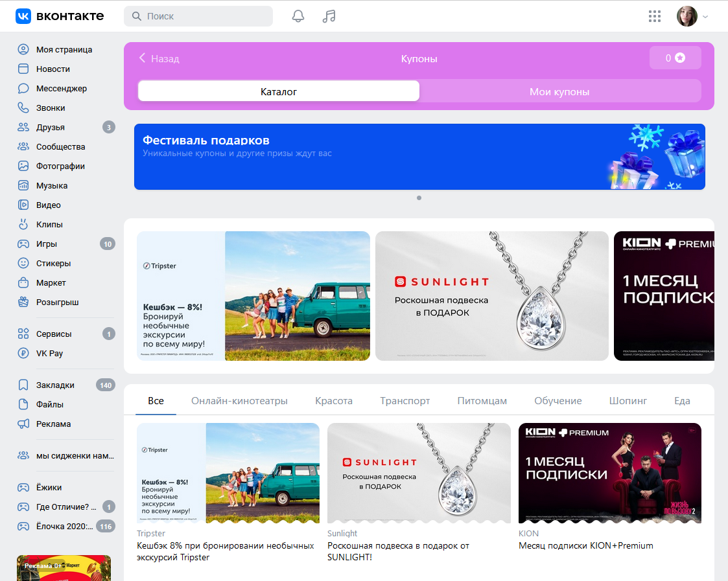Open Звонки phone icon
Viewport: 728px width, 581px height.
click(23, 108)
